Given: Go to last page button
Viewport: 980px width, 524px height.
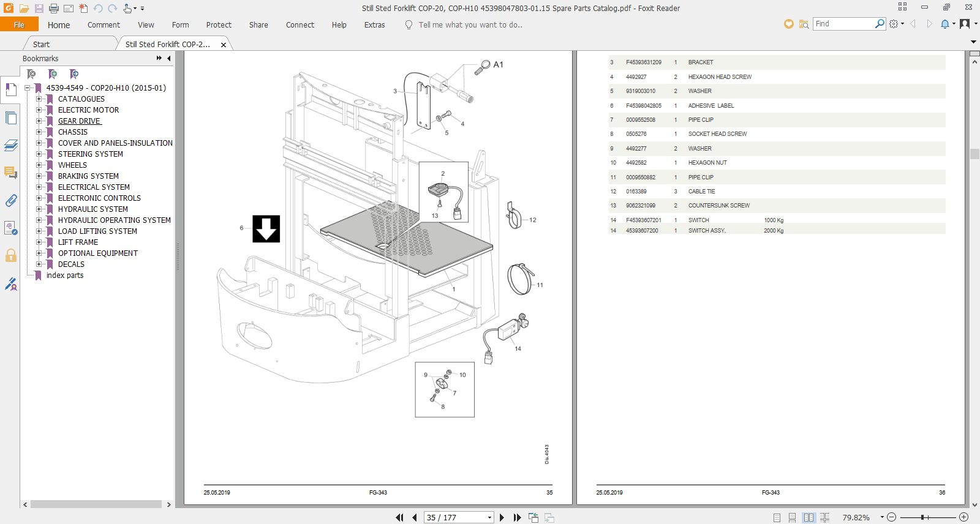Looking at the screenshot, I should [x=517, y=517].
